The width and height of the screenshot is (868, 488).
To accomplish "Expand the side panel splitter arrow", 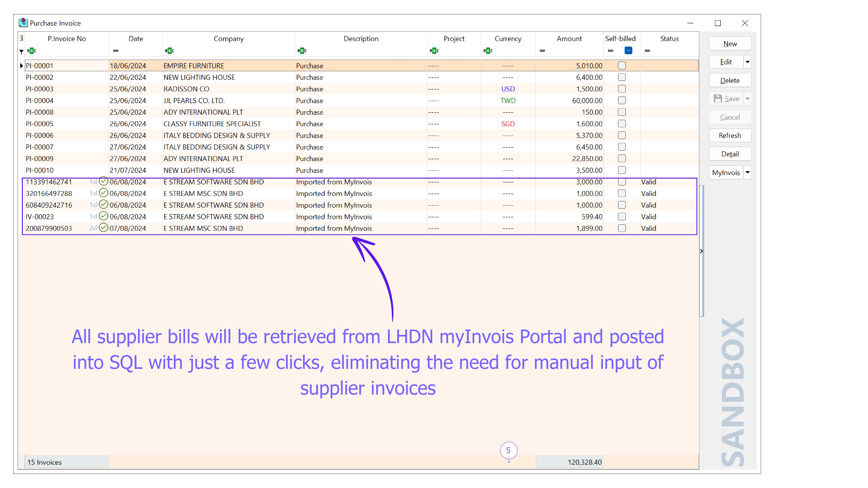I will [701, 251].
